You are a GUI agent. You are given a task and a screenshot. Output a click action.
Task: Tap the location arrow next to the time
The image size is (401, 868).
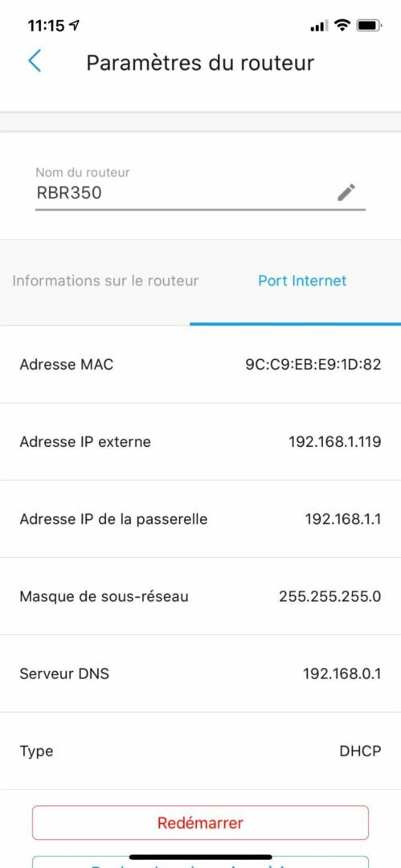[75, 26]
